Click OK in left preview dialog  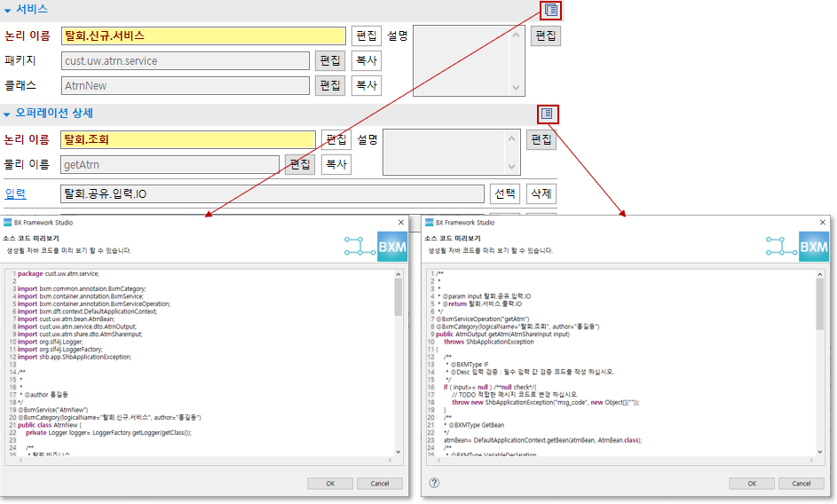coord(330,484)
